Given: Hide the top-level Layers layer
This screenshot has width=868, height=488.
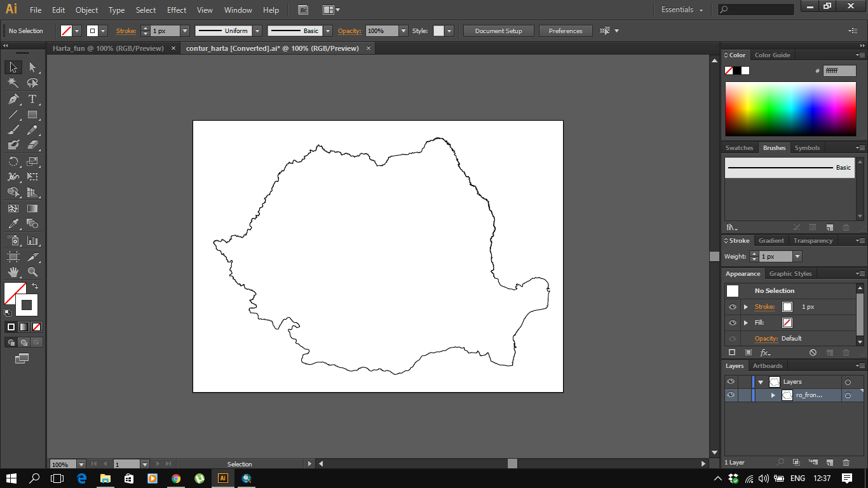Looking at the screenshot, I should pyautogui.click(x=731, y=382).
